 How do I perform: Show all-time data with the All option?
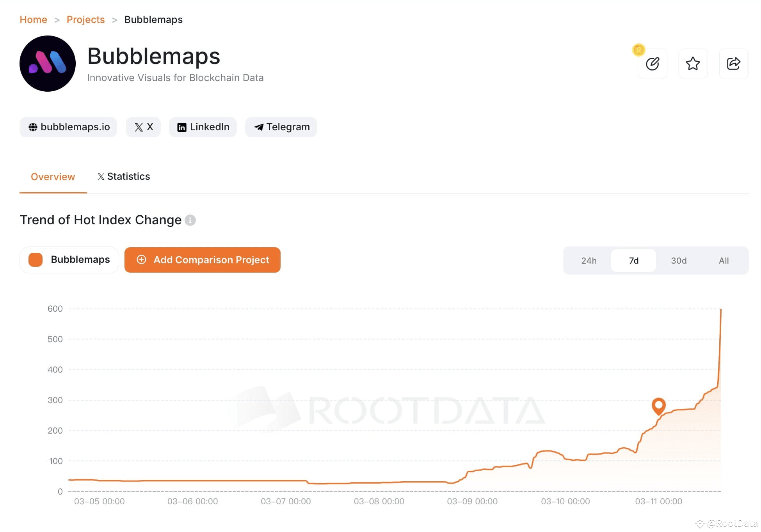click(x=724, y=260)
